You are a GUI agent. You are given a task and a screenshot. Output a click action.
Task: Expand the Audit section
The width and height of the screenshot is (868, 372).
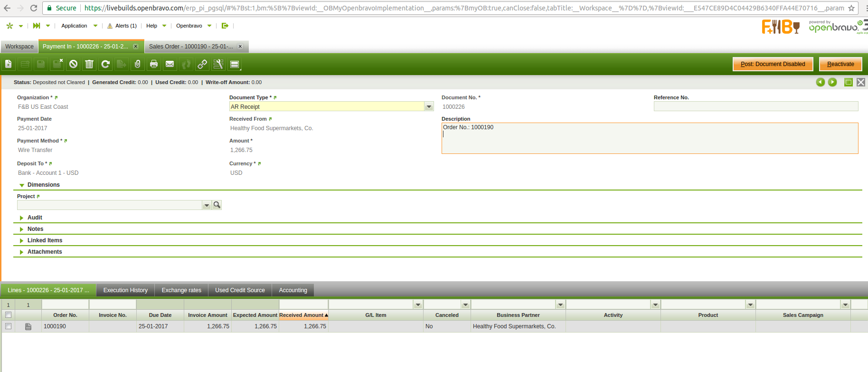[35, 218]
